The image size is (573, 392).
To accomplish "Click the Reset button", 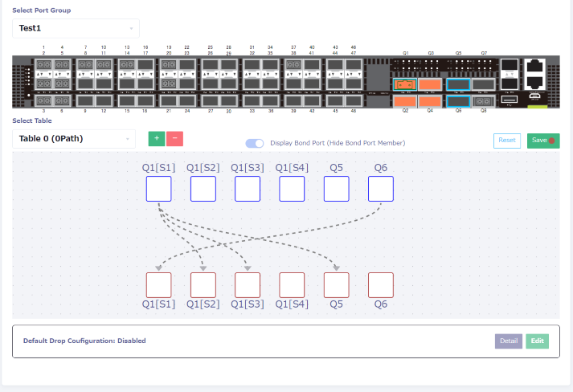I will (x=507, y=141).
